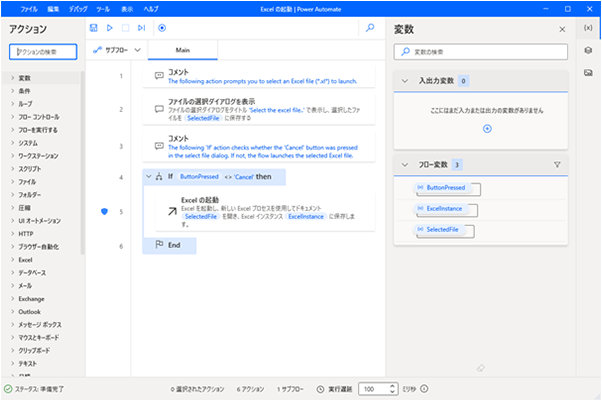This screenshot has height=401, width=602.
Task: Open the 編集 menu
Action: [53, 9]
